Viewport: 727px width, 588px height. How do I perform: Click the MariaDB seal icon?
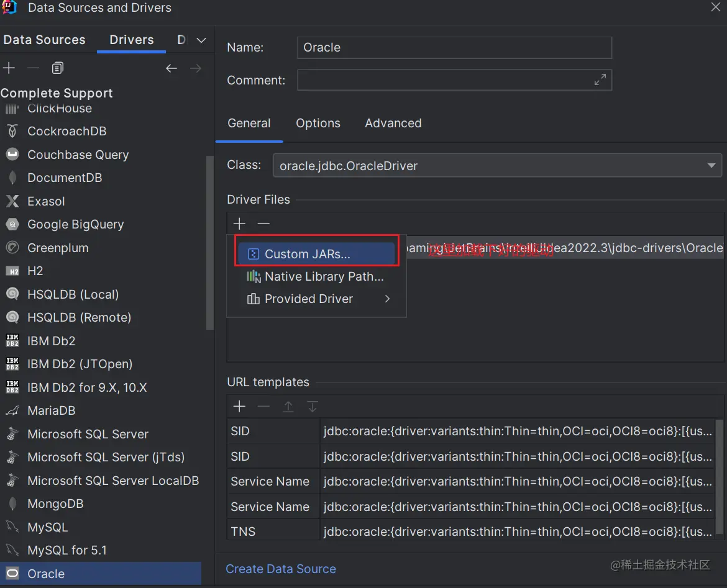pos(12,410)
